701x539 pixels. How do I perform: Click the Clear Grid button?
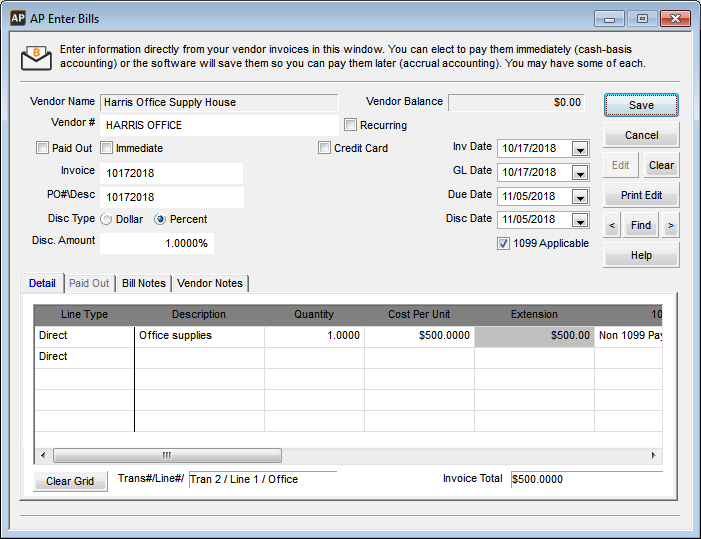(70, 481)
